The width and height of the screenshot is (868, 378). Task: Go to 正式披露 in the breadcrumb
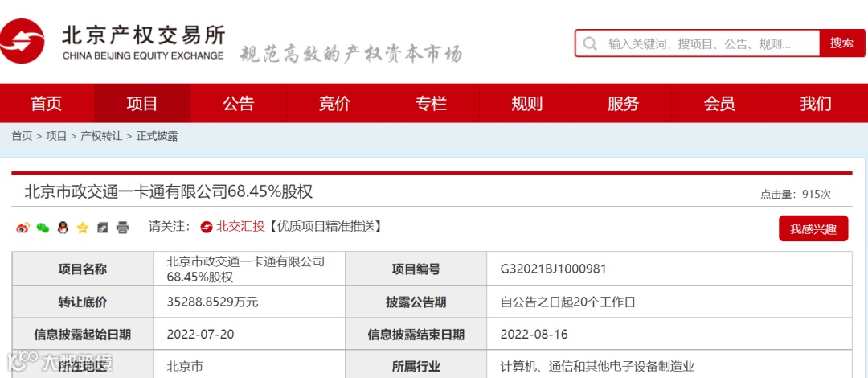click(158, 137)
